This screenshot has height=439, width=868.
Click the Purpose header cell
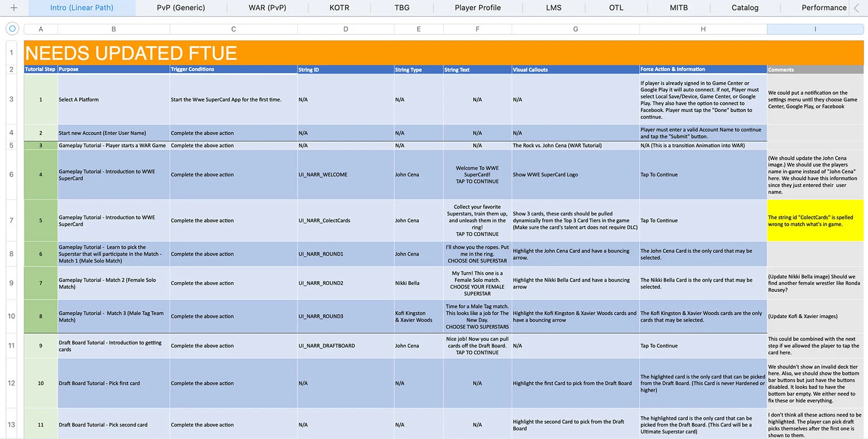[x=113, y=69]
